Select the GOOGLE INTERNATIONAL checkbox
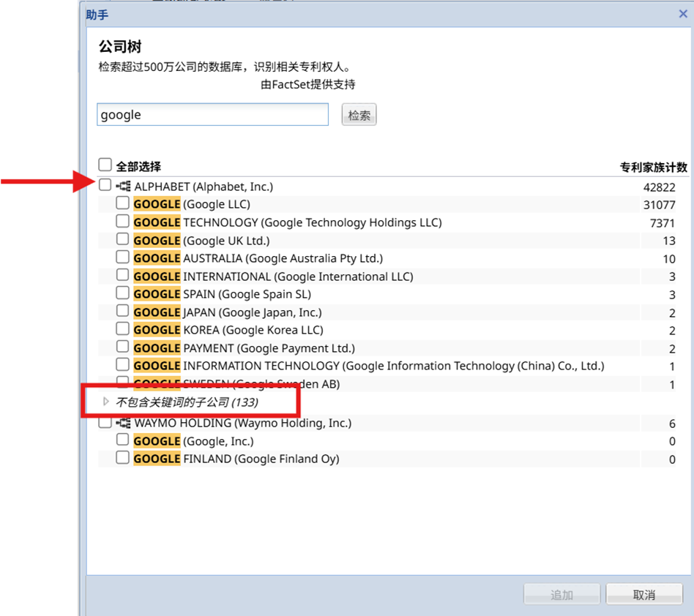This screenshot has width=694, height=616. pyautogui.click(x=122, y=274)
